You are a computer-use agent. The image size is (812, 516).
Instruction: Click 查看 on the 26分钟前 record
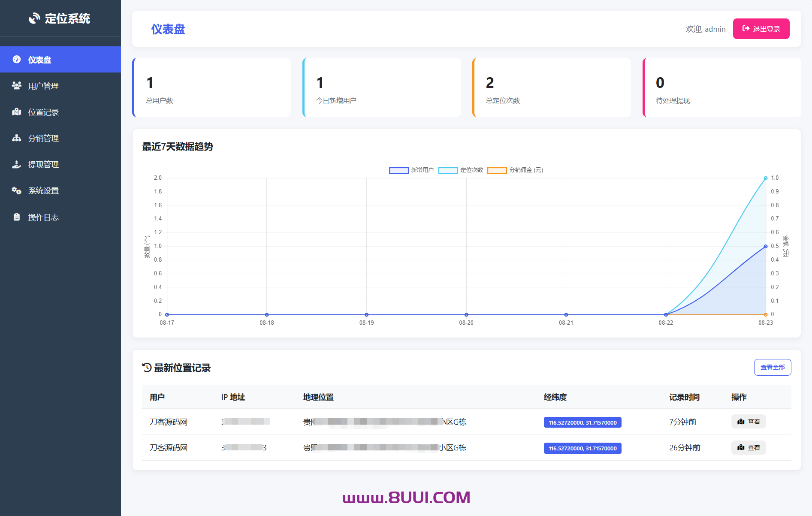click(x=749, y=447)
